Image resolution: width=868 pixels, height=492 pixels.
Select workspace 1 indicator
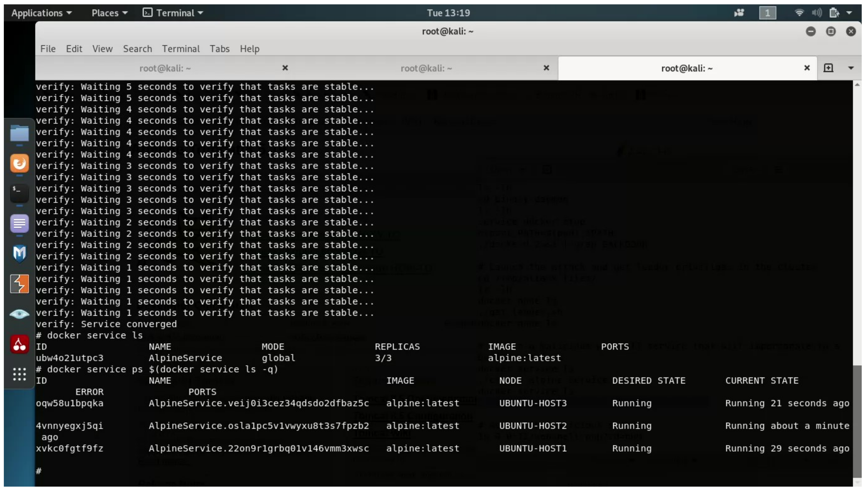[x=767, y=13]
